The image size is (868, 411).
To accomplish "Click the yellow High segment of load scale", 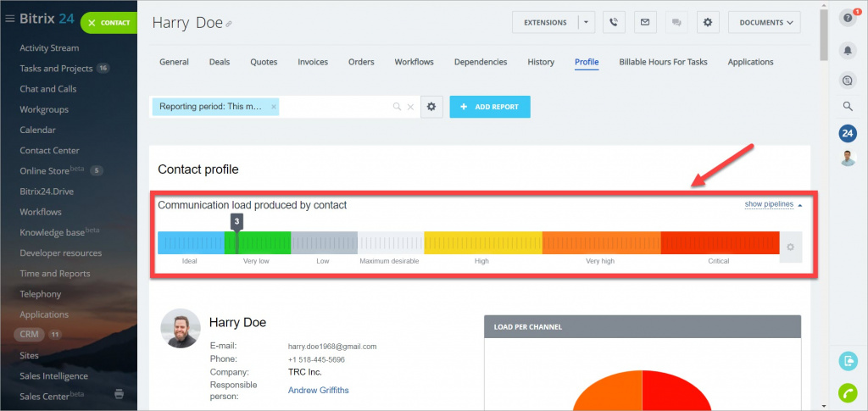I will coord(482,243).
